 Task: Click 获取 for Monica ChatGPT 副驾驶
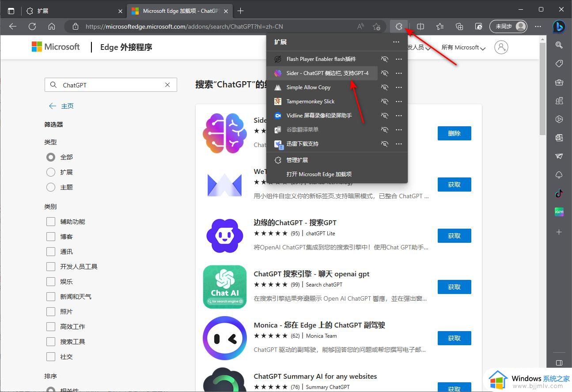pyautogui.click(x=454, y=338)
